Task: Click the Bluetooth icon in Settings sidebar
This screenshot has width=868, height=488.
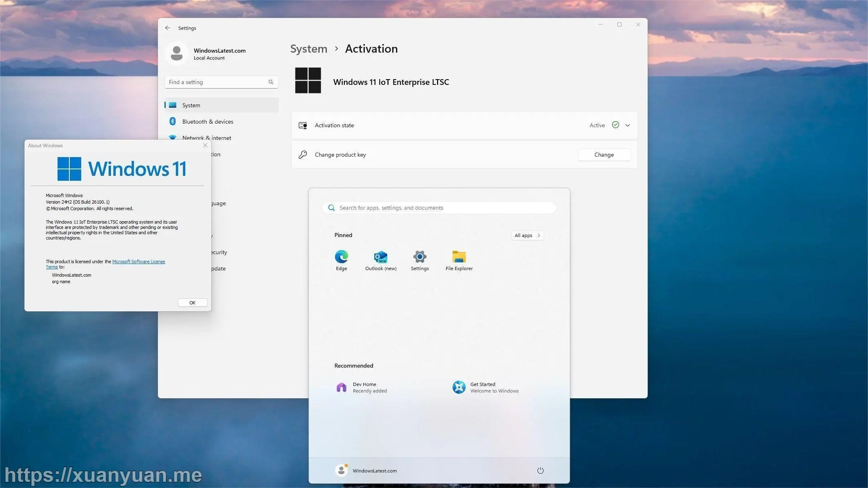Action: [x=173, y=122]
